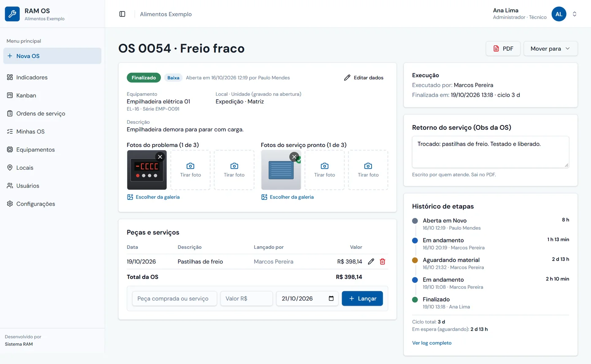
Task: Open Ordens de serviço in the sidebar
Action: pyautogui.click(x=52, y=114)
